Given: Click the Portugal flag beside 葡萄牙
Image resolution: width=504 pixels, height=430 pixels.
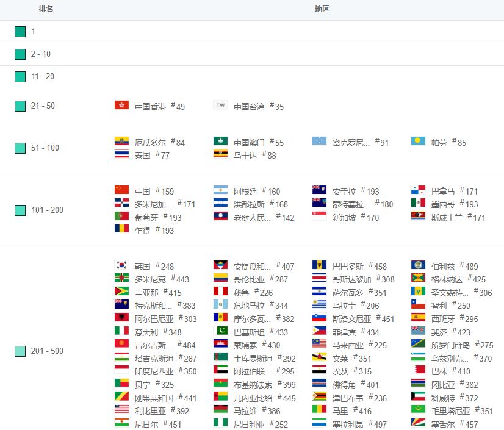Looking at the screenshot, I should point(121,216).
